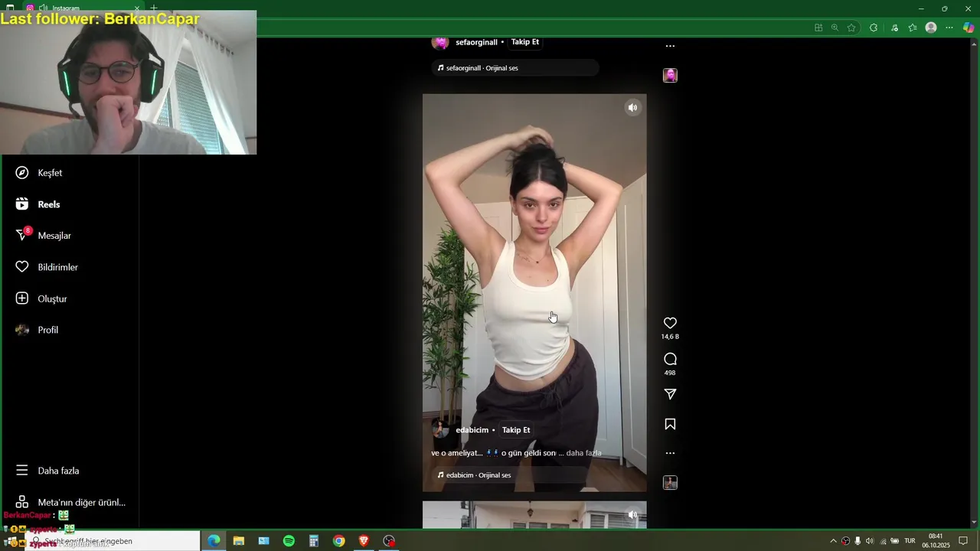Click the edabicim profile avatar

[440, 429]
